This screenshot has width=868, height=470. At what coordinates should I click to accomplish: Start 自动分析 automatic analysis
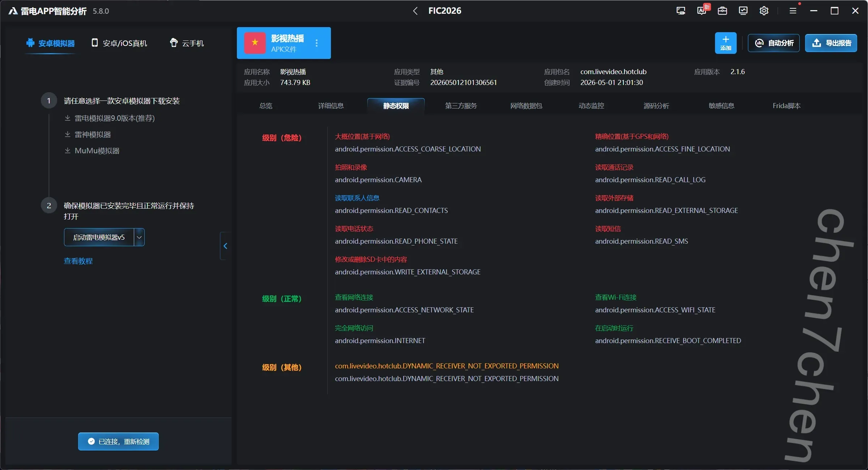[774, 43]
